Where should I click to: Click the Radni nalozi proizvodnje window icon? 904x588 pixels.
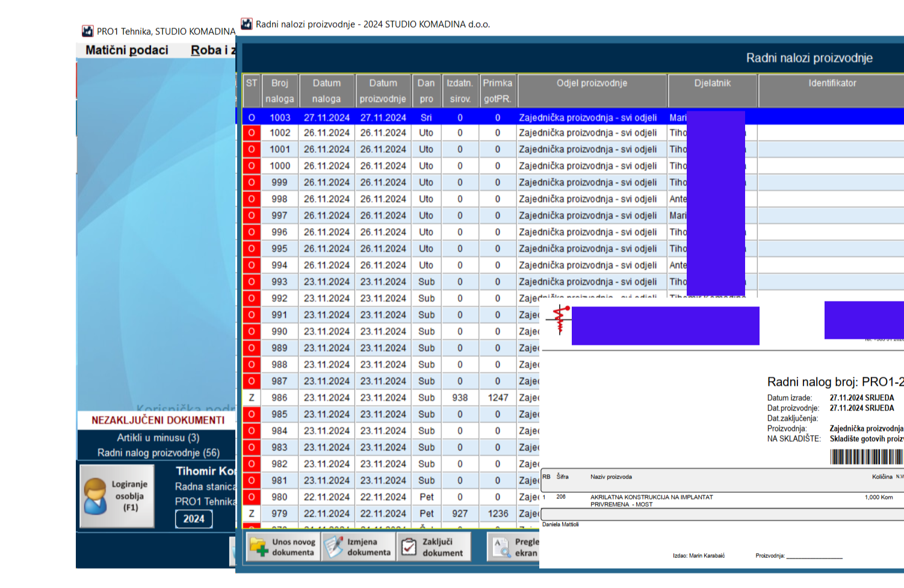tap(247, 24)
